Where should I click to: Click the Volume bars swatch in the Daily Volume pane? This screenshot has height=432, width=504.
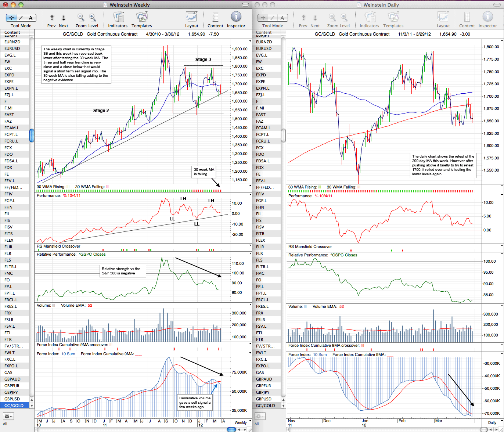coord(305,306)
